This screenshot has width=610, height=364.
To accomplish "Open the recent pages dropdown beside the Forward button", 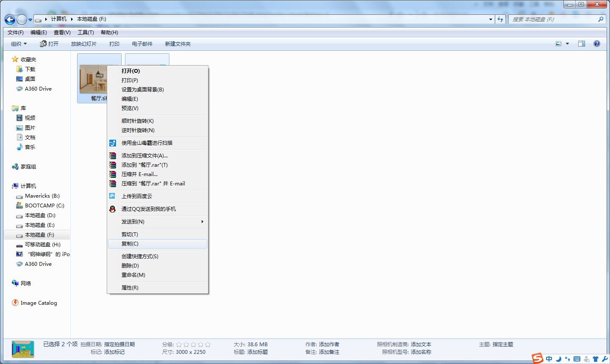I will [30, 19].
